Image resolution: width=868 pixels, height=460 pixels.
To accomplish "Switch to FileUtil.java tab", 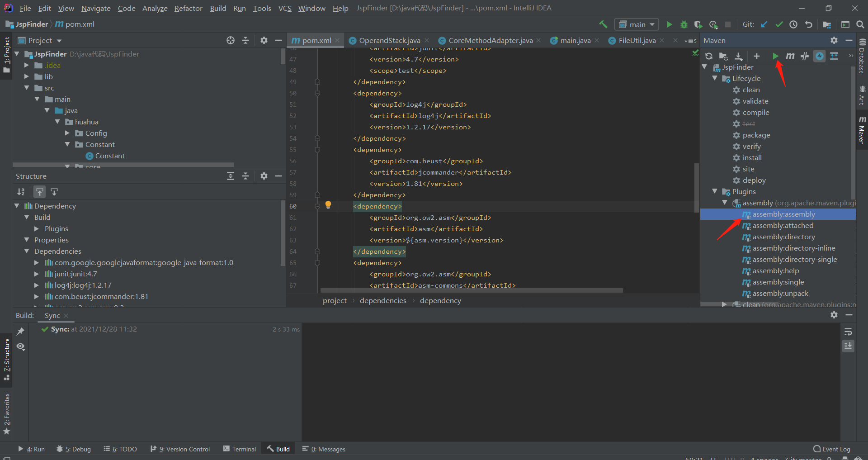I will pos(637,40).
